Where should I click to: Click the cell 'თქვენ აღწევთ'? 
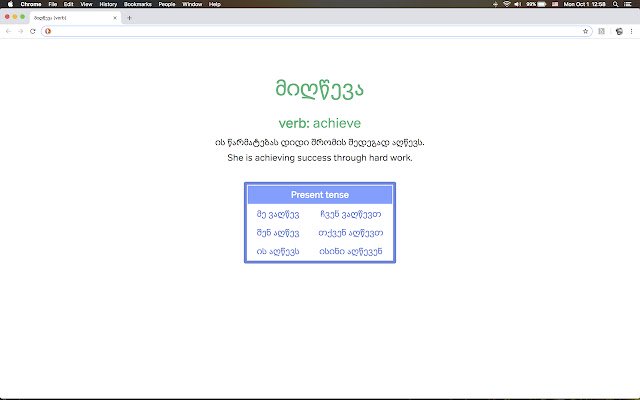pyautogui.click(x=351, y=233)
